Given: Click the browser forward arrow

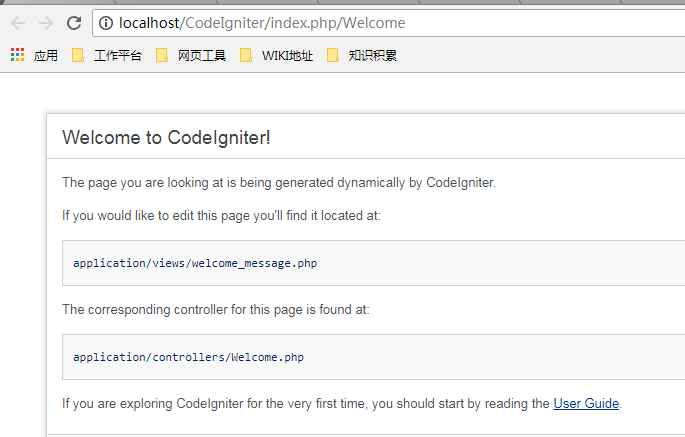Looking at the screenshot, I should (x=46, y=23).
